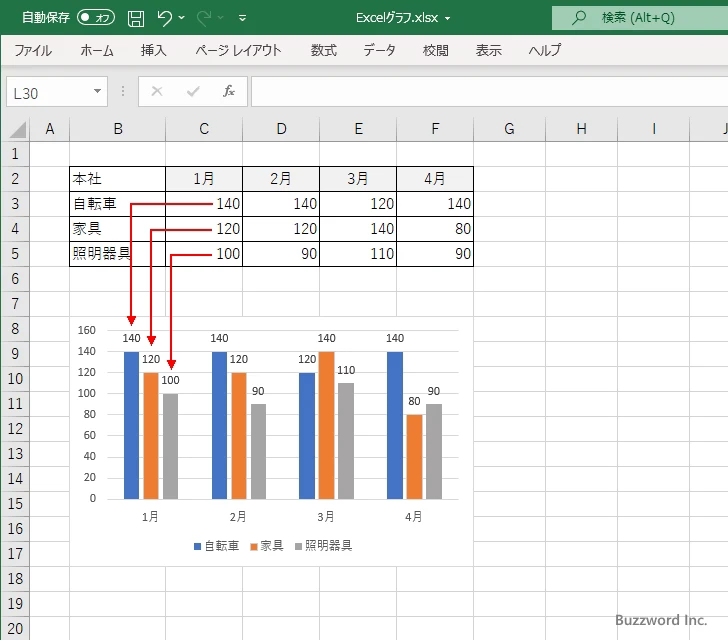Select column I header
The height and width of the screenshot is (640, 728).
(654, 129)
